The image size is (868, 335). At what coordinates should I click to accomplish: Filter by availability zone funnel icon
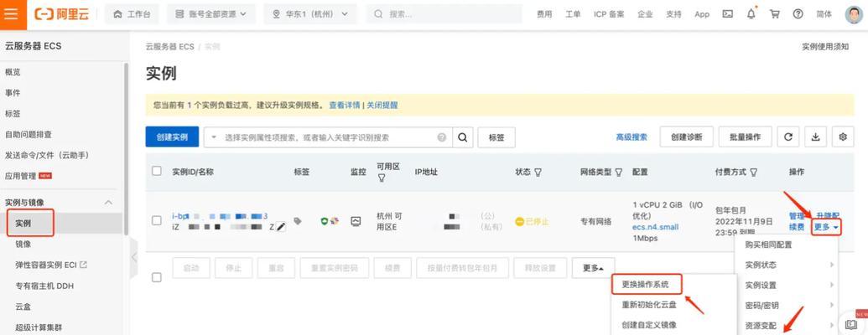[x=381, y=178]
